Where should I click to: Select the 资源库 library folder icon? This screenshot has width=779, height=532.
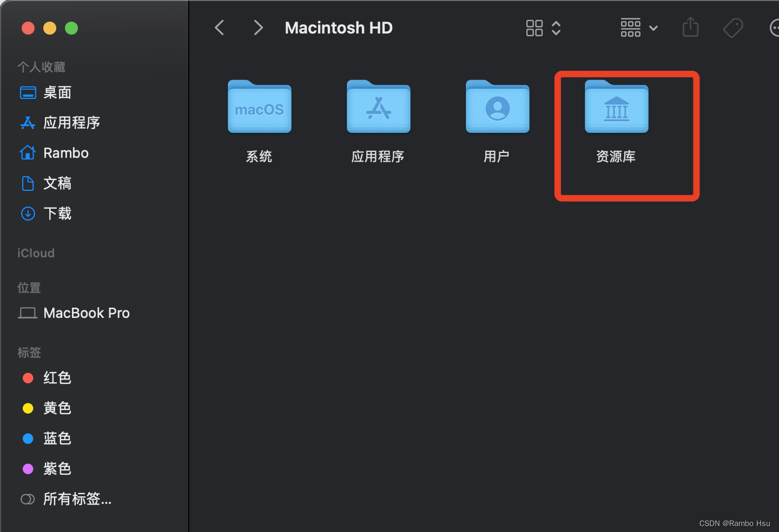tap(617, 107)
